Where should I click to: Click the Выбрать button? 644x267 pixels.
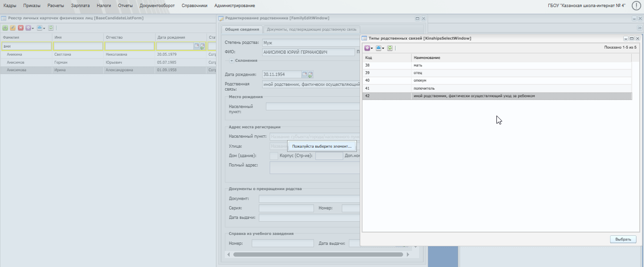pos(623,239)
